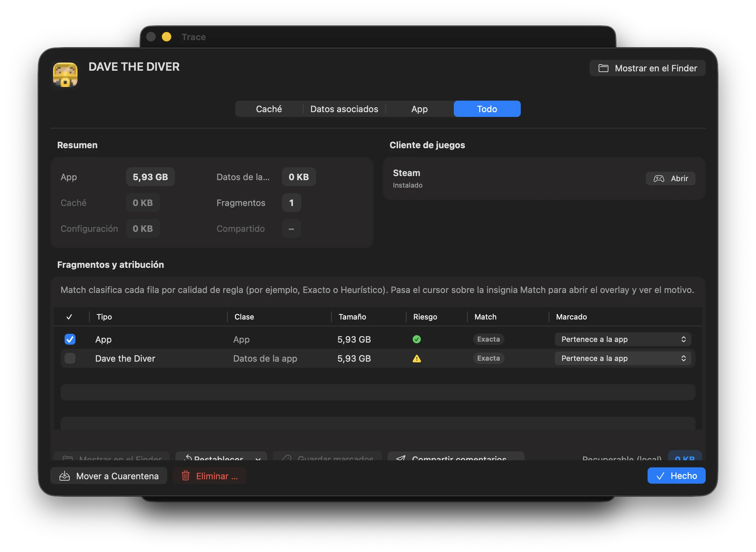Click Abrir to open Steam
Viewport: 756px width, 552px height.
[670, 178]
